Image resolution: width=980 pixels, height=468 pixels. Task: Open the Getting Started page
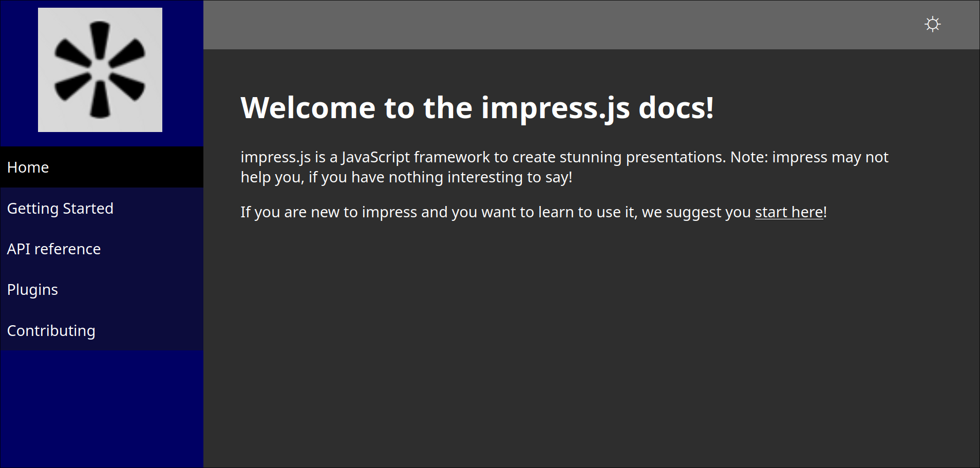click(60, 209)
